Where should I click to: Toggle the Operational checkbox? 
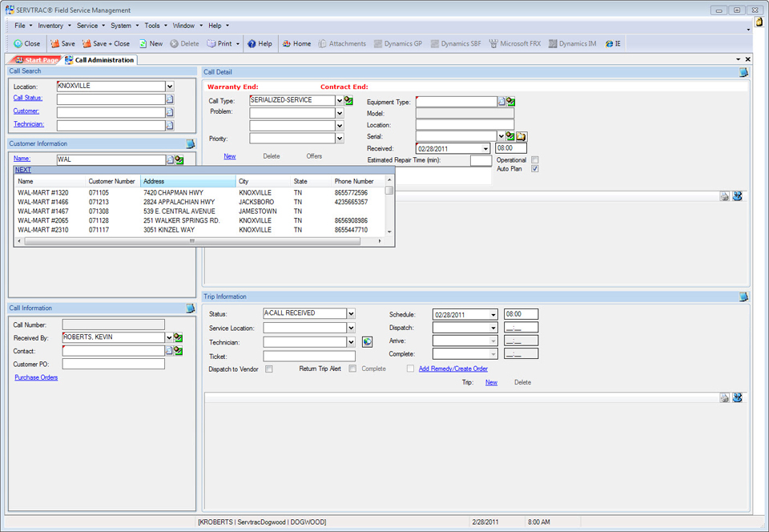(535, 160)
